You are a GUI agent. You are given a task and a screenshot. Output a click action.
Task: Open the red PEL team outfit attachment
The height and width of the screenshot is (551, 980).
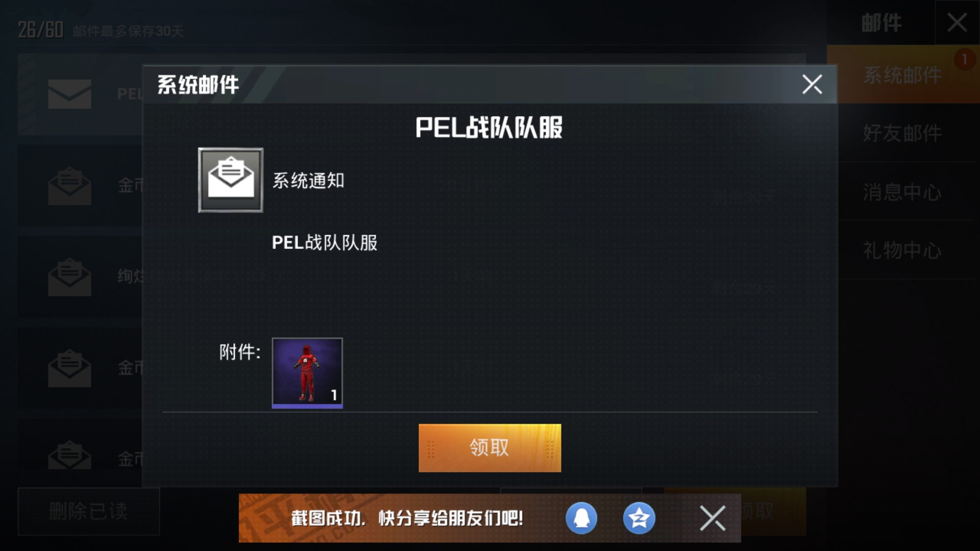coord(307,373)
